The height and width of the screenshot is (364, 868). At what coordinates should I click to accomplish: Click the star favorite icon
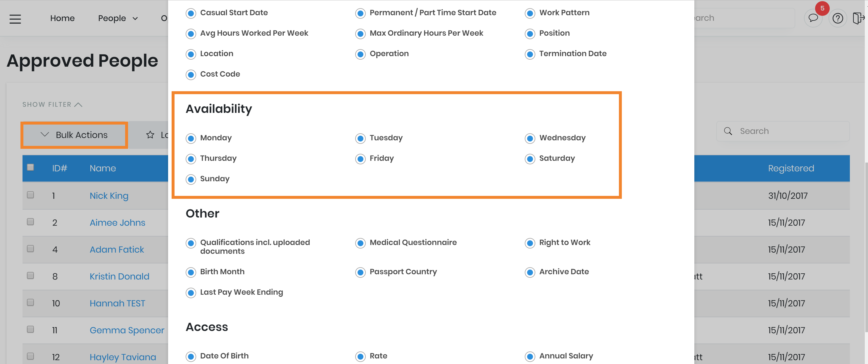pos(150,135)
